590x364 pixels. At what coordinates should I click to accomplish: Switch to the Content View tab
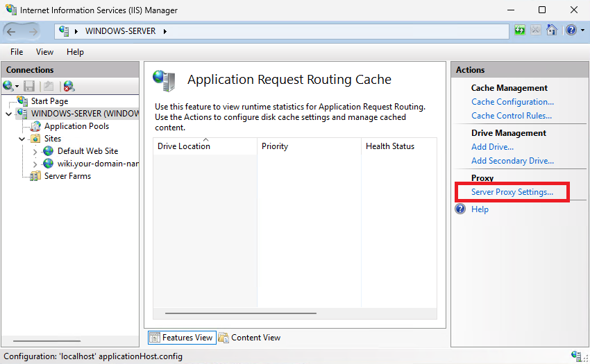tap(250, 338)
